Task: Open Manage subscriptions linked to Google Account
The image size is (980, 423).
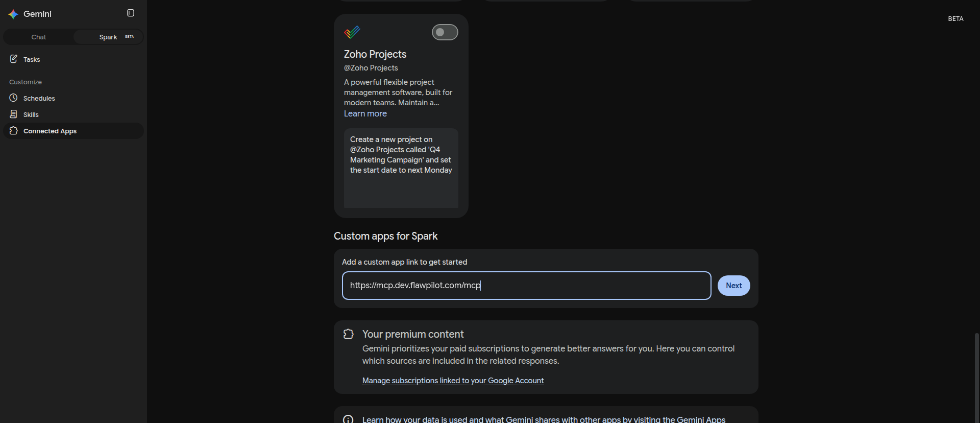Action: coord(453,381)
